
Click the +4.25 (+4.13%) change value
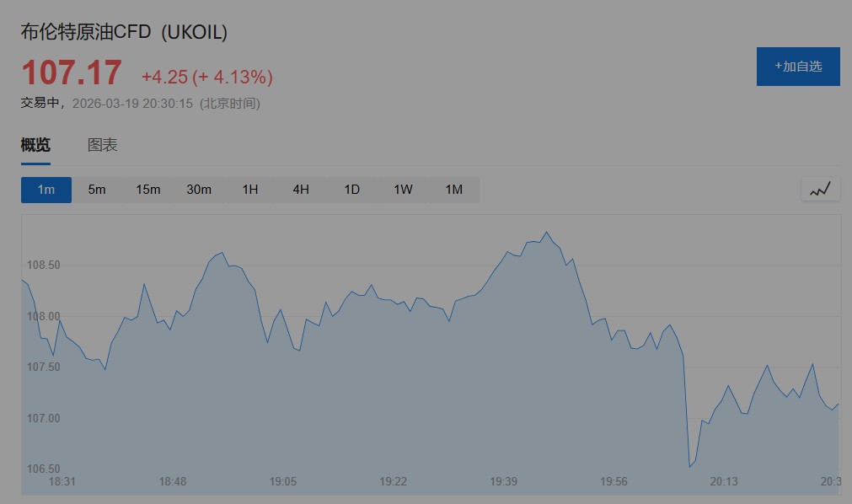[x=207, y=78]
